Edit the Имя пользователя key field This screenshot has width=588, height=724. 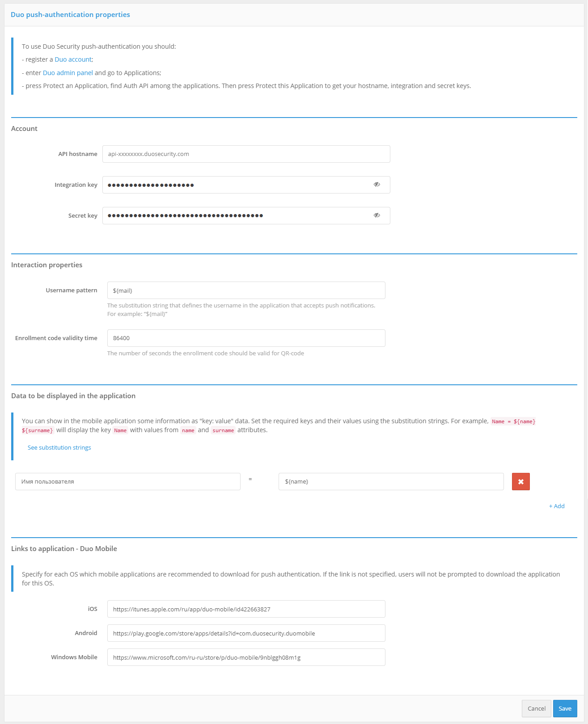(128, 482)
